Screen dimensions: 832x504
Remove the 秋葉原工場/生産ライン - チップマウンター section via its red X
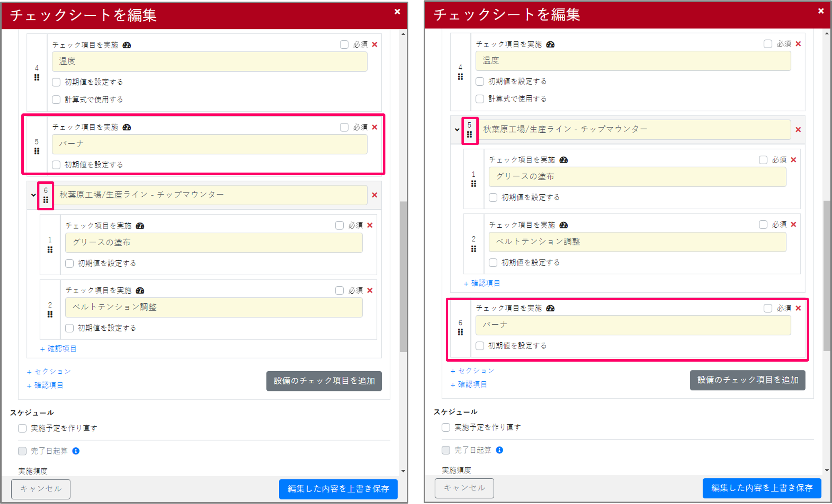[375, 195]
